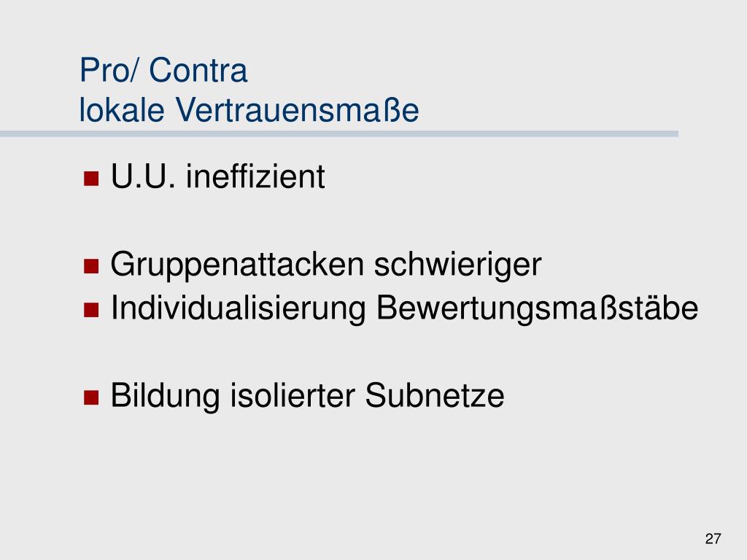This screenshot has width=747, height=560.
Task: Click the text Gruppenattacken schwieriger
Action: (326, 265)
